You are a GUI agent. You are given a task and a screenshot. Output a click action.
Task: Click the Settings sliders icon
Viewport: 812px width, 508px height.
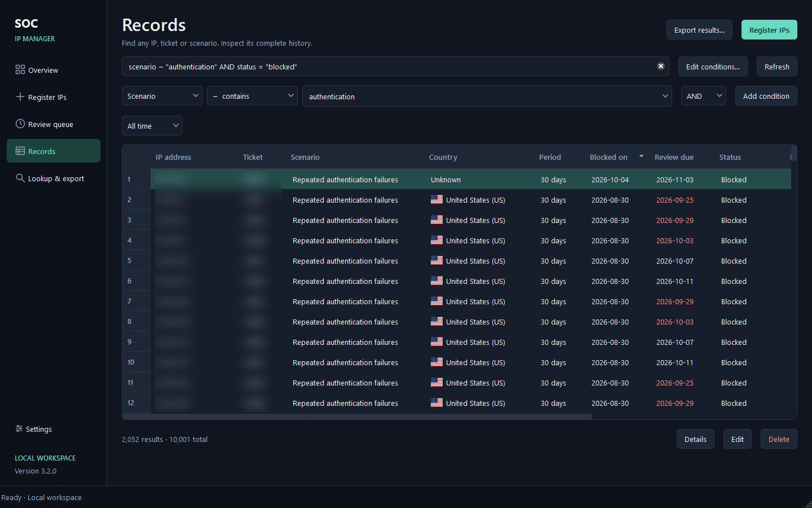click(x=19, y=428)
